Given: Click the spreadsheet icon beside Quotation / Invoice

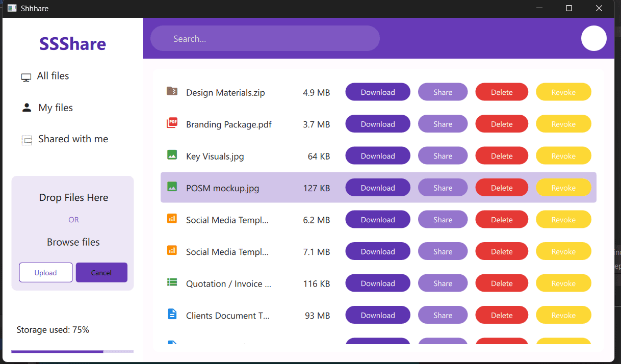Looking at the screenshot, I should pos(172,282).
